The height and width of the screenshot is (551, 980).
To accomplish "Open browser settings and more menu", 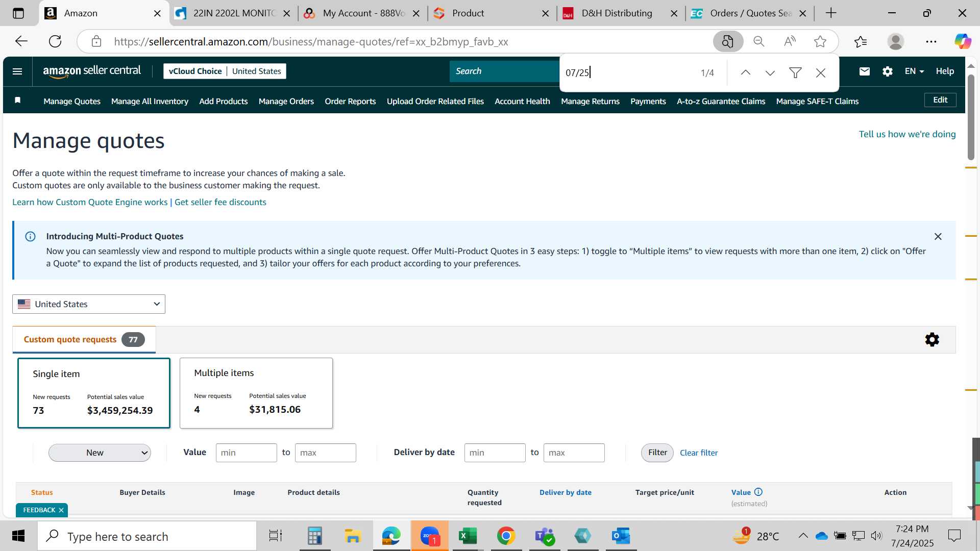I will 931,41.
